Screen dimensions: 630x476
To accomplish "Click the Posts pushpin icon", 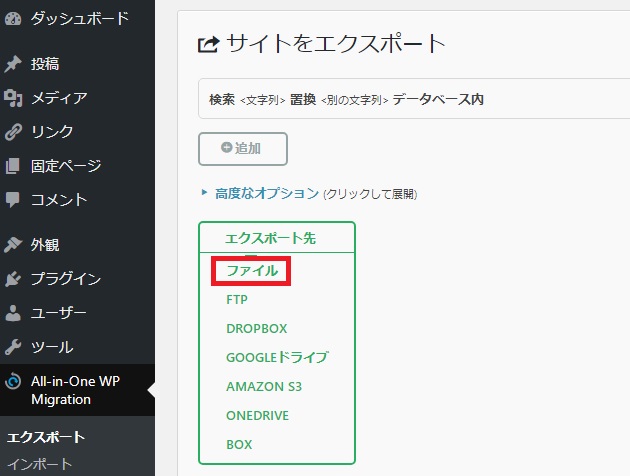I will pyautogui.click(x=13, y=64).
